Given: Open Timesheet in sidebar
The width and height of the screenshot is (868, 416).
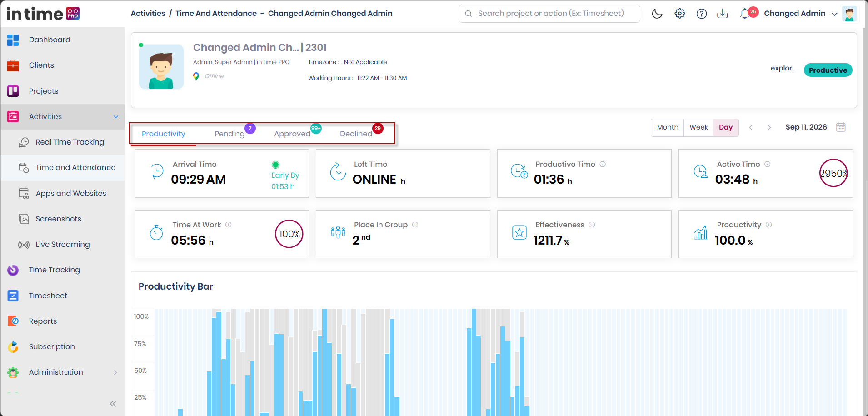Looking at the screenshot, I should coord(48,296).
